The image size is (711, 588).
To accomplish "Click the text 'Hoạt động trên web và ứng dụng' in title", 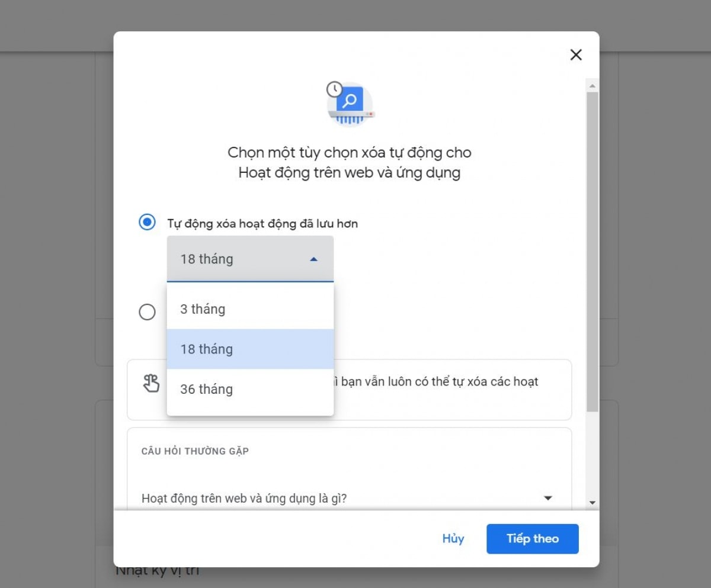I will pyautogui.click(x=350, y=173).
